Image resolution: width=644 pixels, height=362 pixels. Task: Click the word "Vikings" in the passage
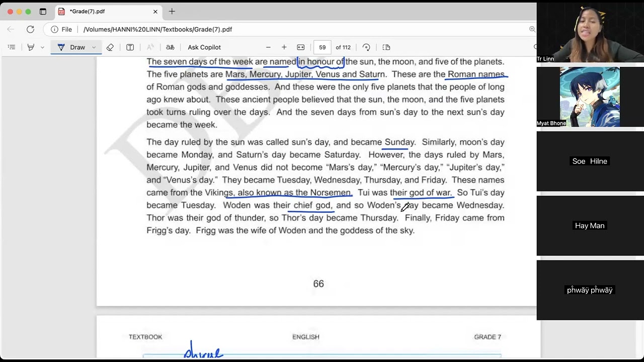(219, 193)
